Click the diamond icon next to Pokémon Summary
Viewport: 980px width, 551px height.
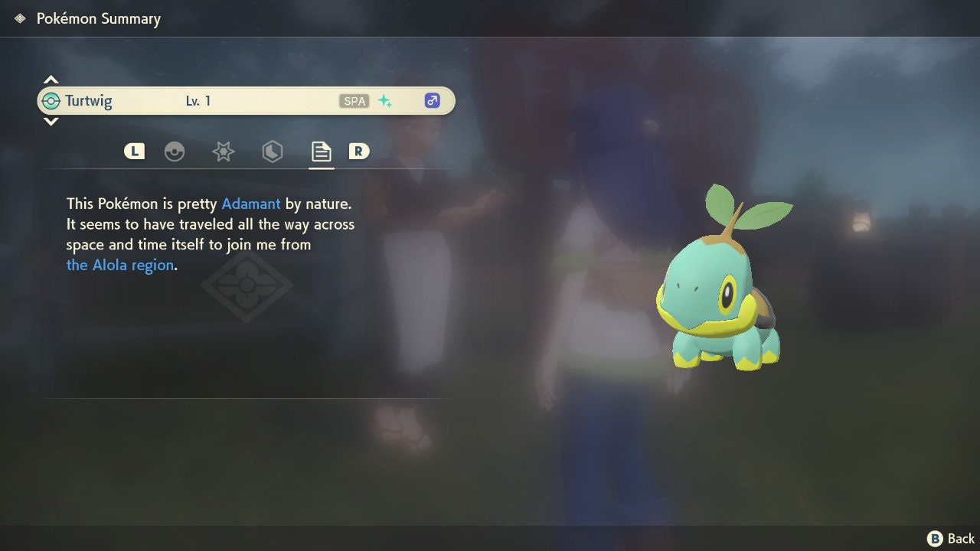(x=20, y=18)
